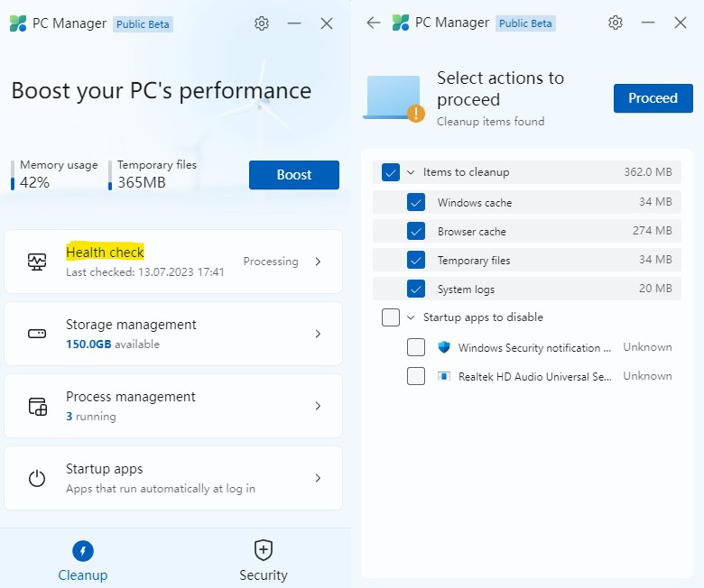The width and height of the screenshot is (704, 588).
Task: Click Cleanup items found subtitle
Action: coord(491,122)
